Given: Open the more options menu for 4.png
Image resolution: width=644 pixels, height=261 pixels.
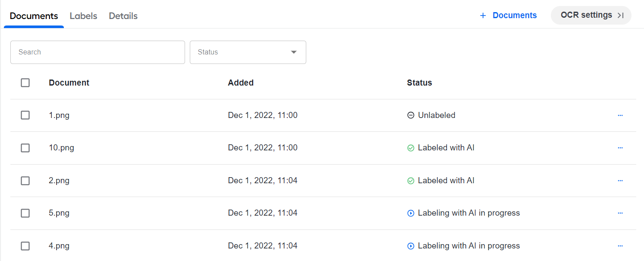Looking at the screenshot, I should pyautogui.click(x=620, y=246).
